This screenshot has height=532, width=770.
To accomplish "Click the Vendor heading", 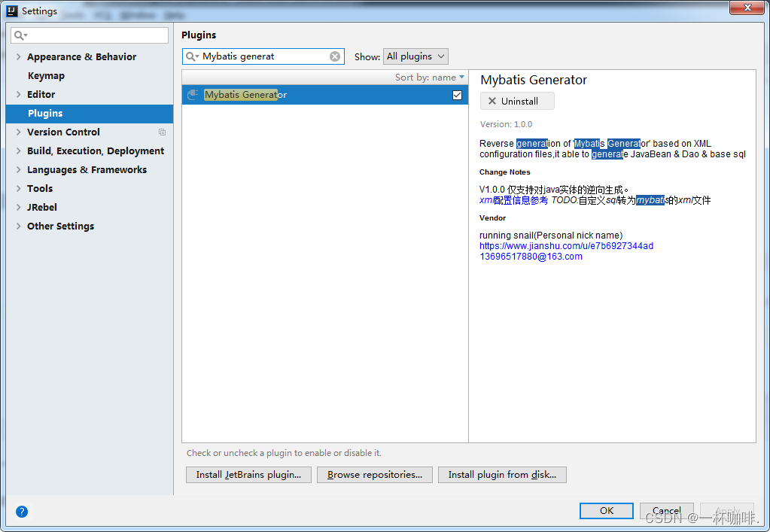I will tap(492, 218).
